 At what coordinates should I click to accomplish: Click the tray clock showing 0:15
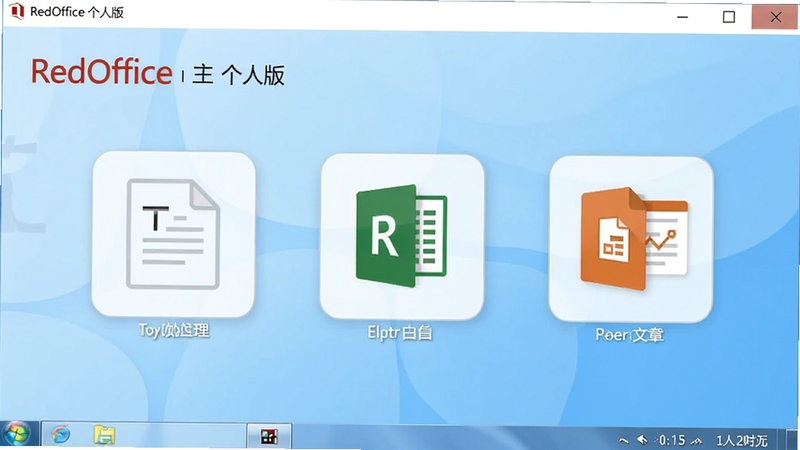(671, 440)
